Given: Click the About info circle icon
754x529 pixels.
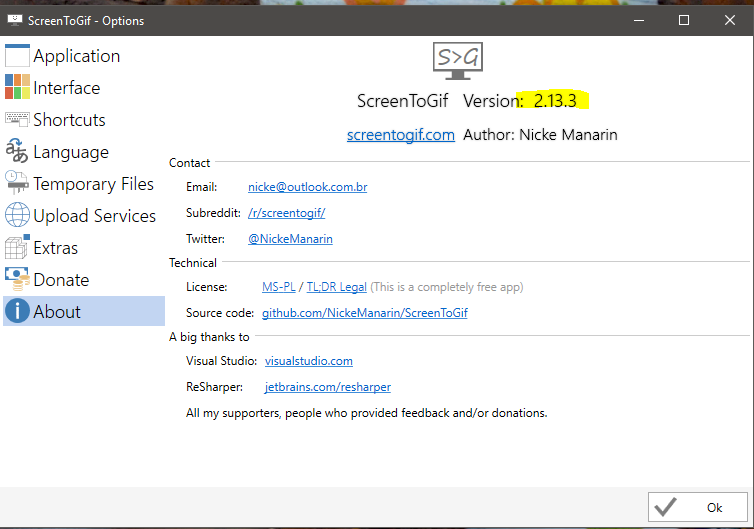Looking at the screenshot, I should 17,311.
